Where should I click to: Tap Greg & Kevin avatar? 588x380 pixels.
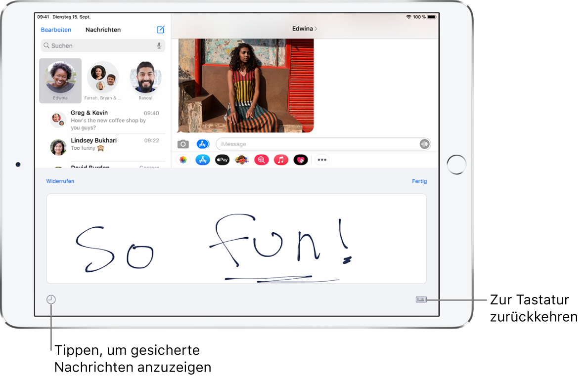pyautogui.click(x=58, y=120)
